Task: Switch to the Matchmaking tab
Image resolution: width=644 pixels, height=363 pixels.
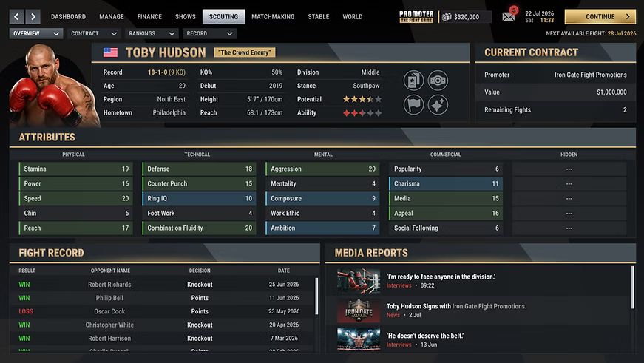Action: [273, 17]
